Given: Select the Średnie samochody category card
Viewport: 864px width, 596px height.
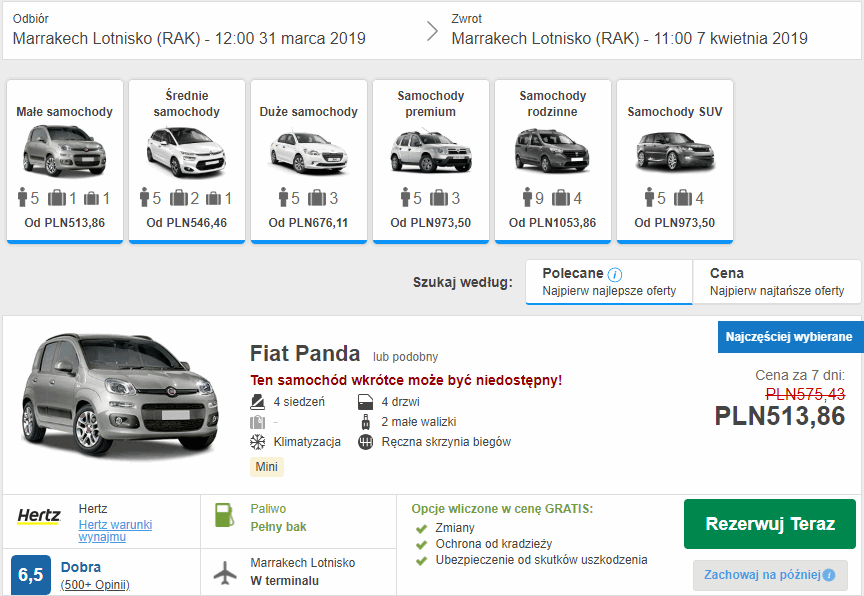Looking at the screenshot, I should (x=187, y=161).
